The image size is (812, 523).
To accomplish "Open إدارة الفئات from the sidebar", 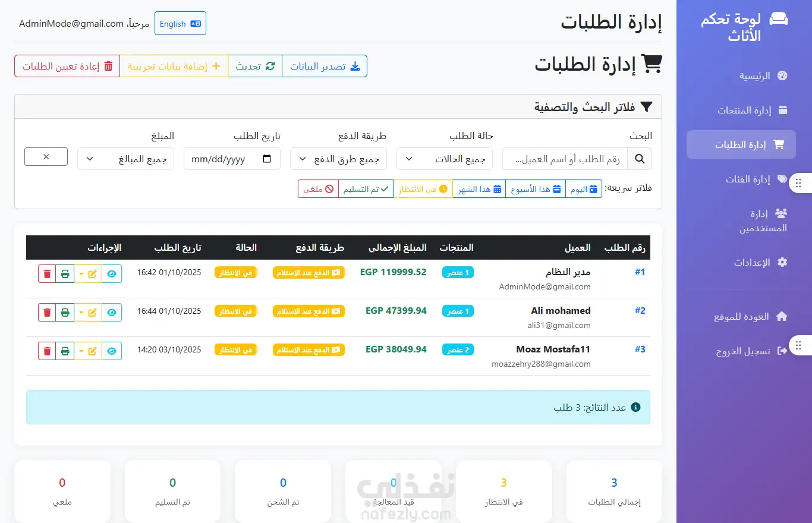I will point(741,179).
